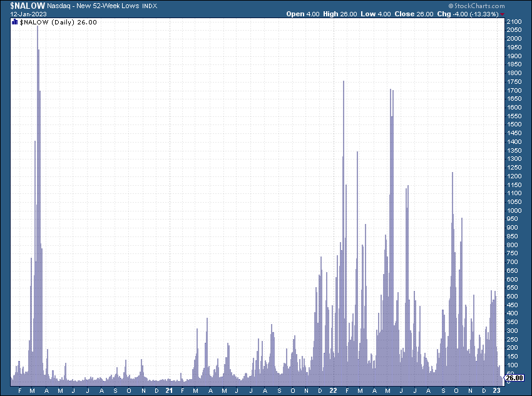Click the 2100 y-axis label

pos(514,21)
